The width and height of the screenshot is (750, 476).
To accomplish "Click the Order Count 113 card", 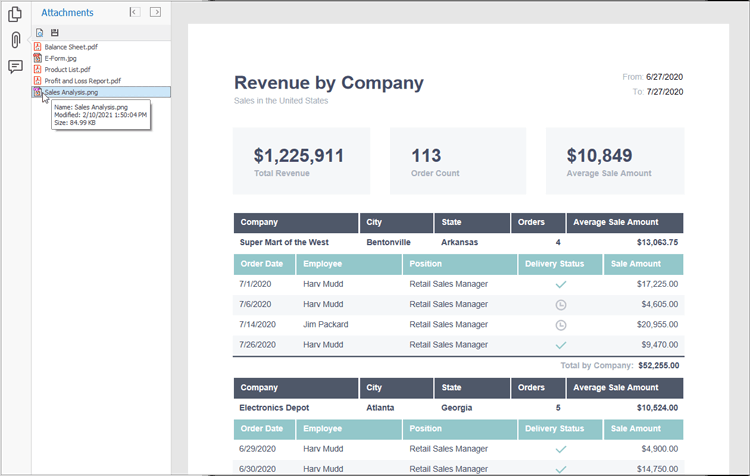I will (457, 160).
